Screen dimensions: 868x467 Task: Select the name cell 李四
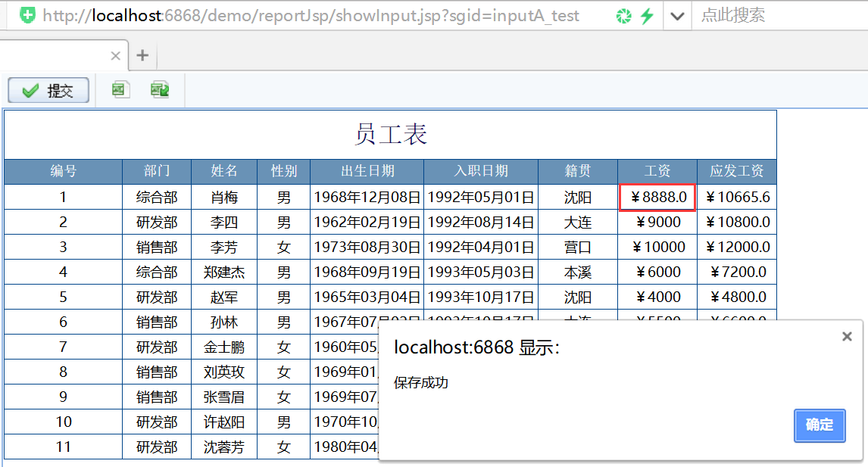coord(224,222)
